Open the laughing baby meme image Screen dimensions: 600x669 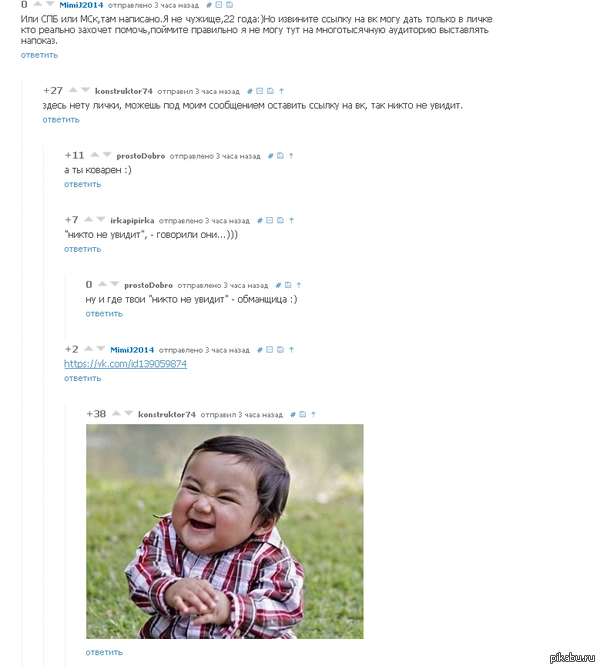[x=225, y=531]
